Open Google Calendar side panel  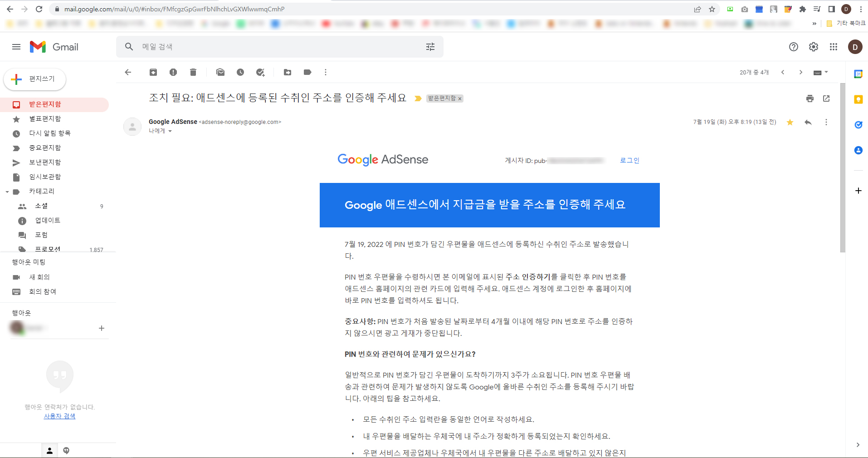[858, 74]
